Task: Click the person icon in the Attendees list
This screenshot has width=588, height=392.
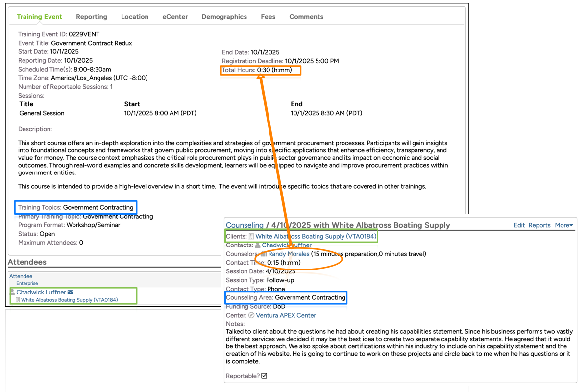Action: pyautogui.click(x=13, y=292)
